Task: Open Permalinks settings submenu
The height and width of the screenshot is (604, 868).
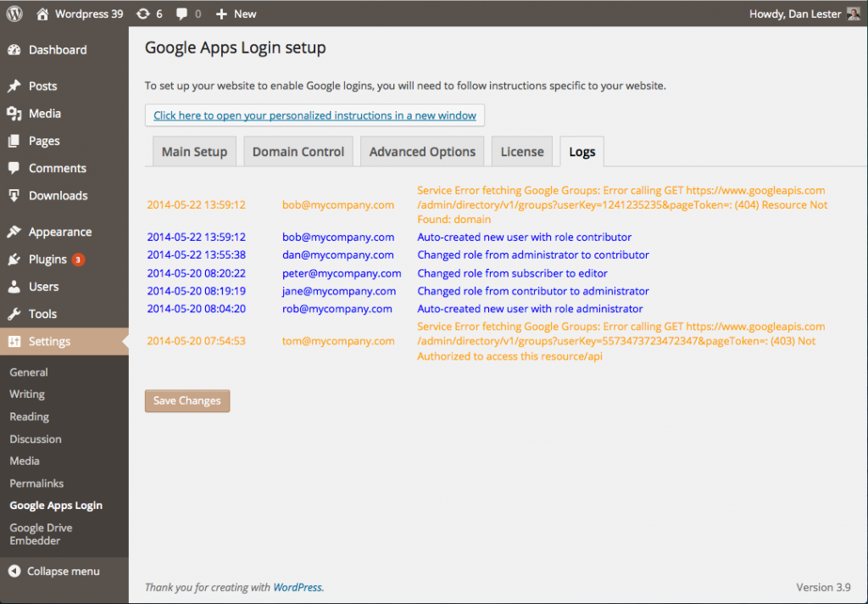Action: (36, 484)
